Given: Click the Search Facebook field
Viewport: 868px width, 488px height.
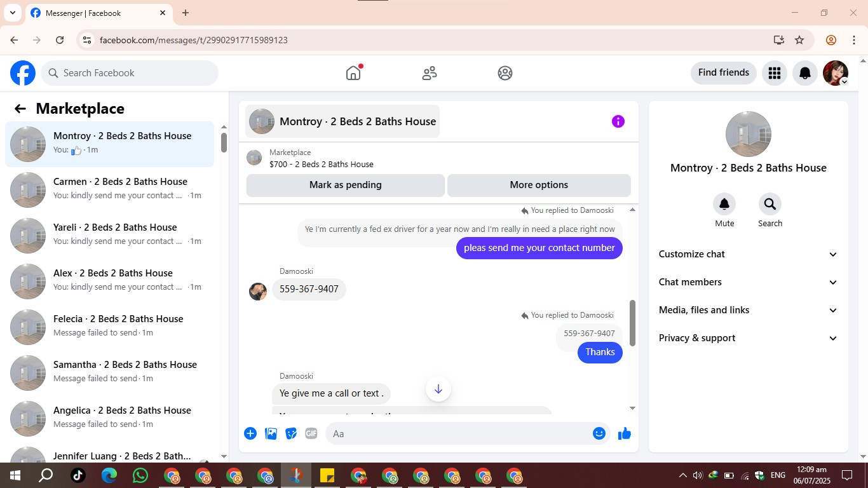Looking at the screenshot, I should [x=130, y=73].
